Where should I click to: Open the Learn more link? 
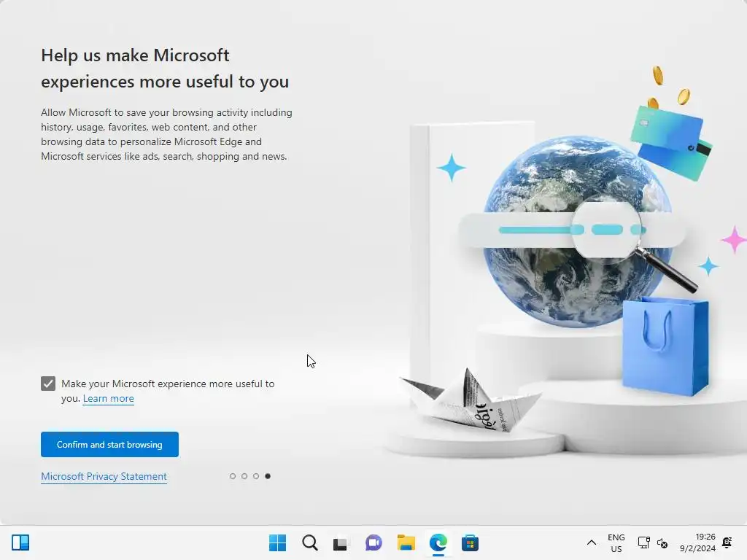pyautogui.click(x=108, y=399)
